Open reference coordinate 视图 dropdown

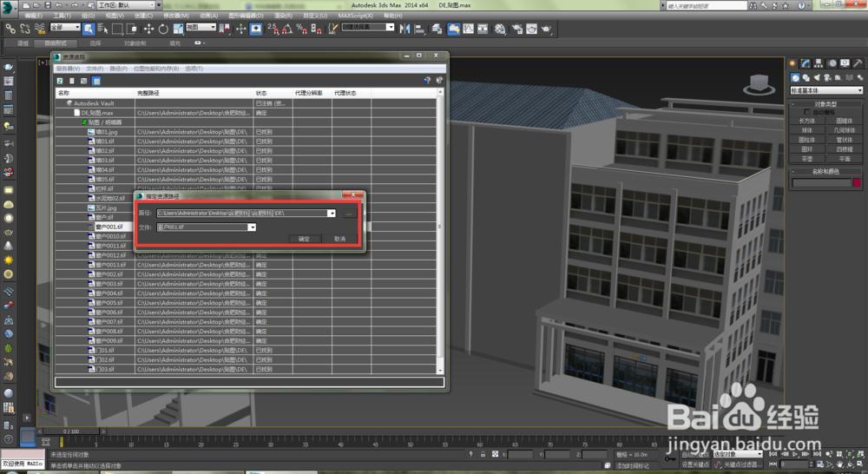pos(201,27)
